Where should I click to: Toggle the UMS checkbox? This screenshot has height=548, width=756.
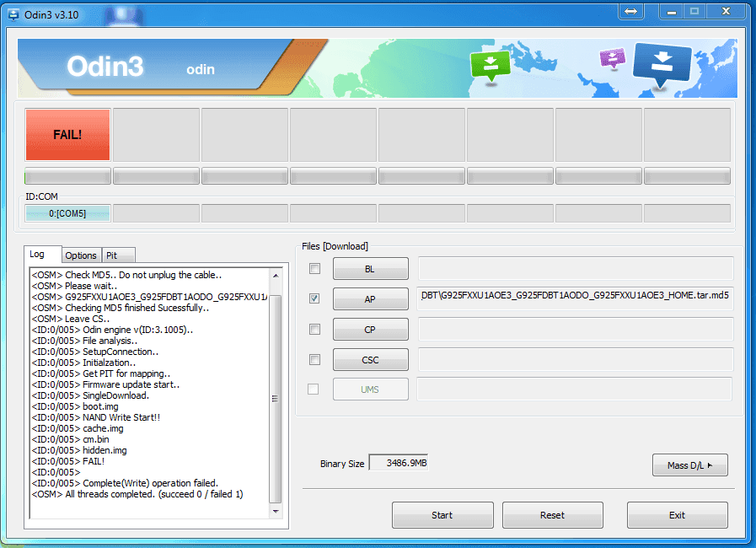pos(314,389)
